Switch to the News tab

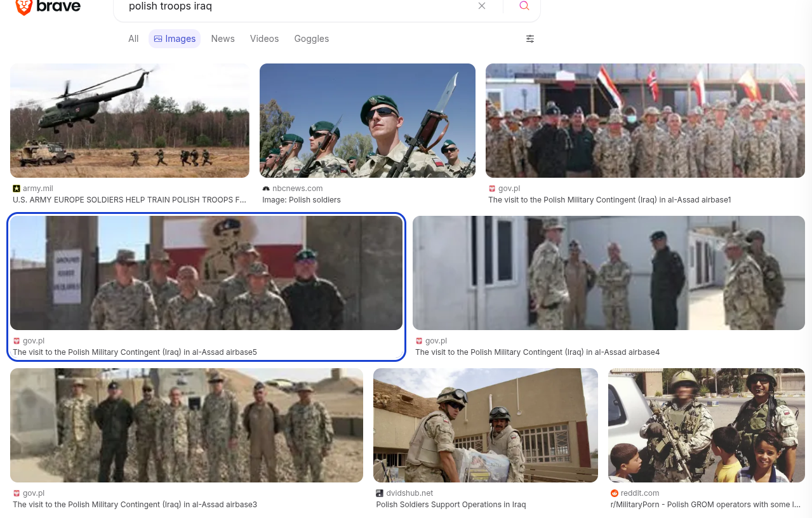click(223, 39)
